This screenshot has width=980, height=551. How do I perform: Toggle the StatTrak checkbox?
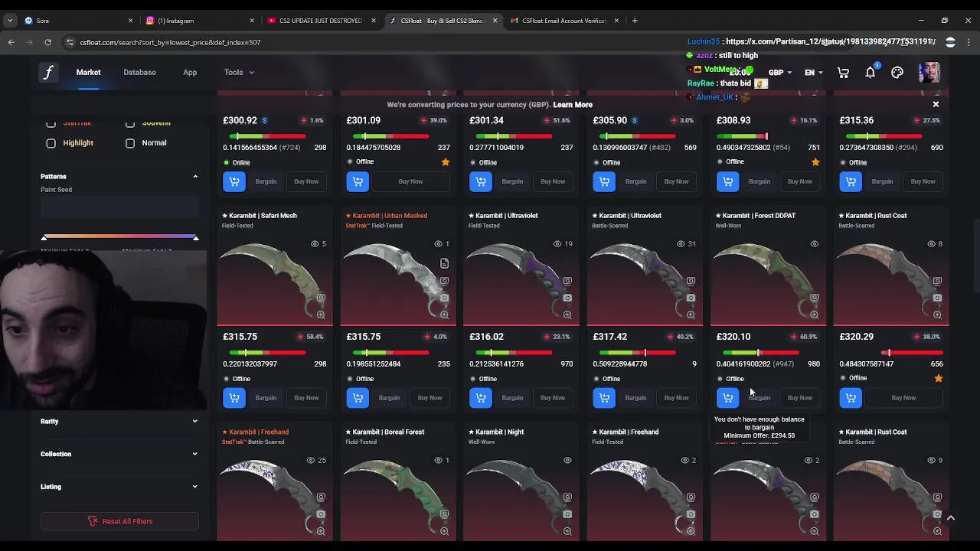[x=51, y=123]
